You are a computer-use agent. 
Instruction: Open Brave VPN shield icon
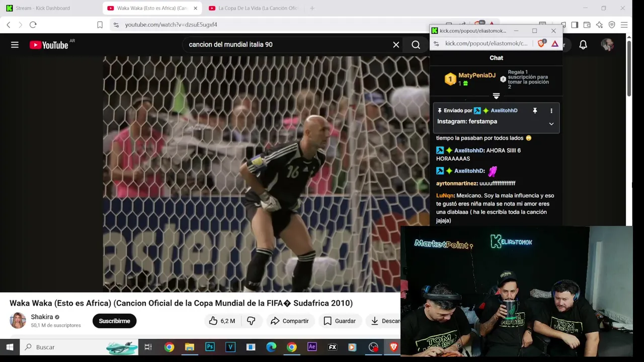point(612,25)
